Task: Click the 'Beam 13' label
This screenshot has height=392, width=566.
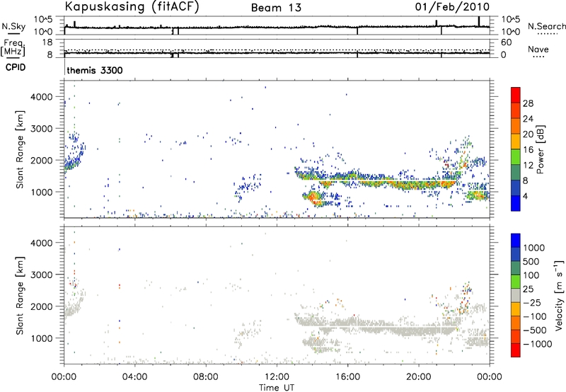Action: point(276,8)
